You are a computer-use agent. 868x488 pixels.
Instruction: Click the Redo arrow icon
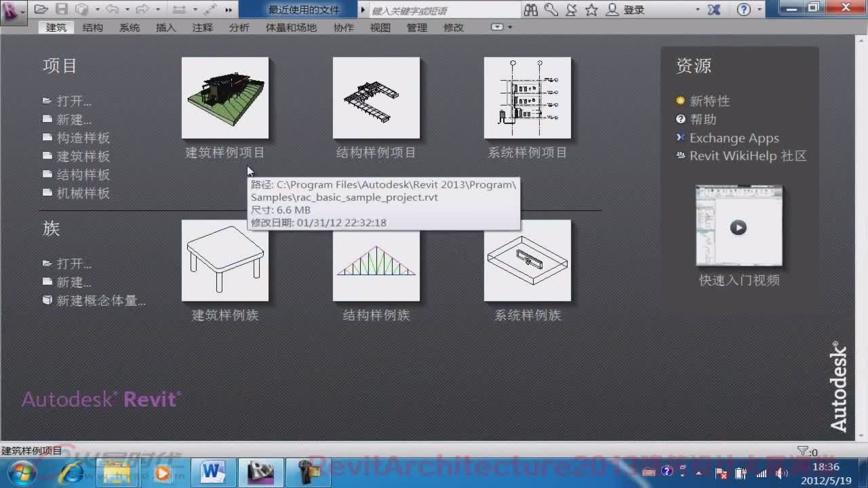point(142,9)
